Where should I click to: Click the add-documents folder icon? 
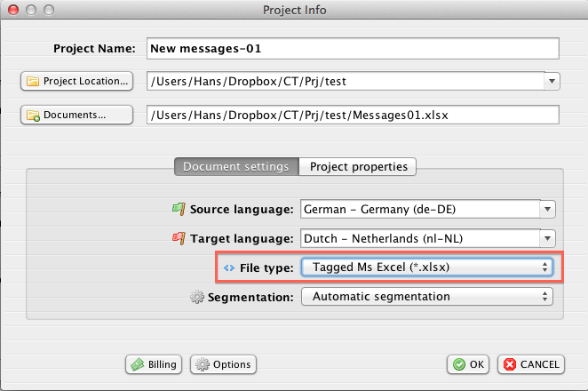pyautogui.click(x=34, y=116)
